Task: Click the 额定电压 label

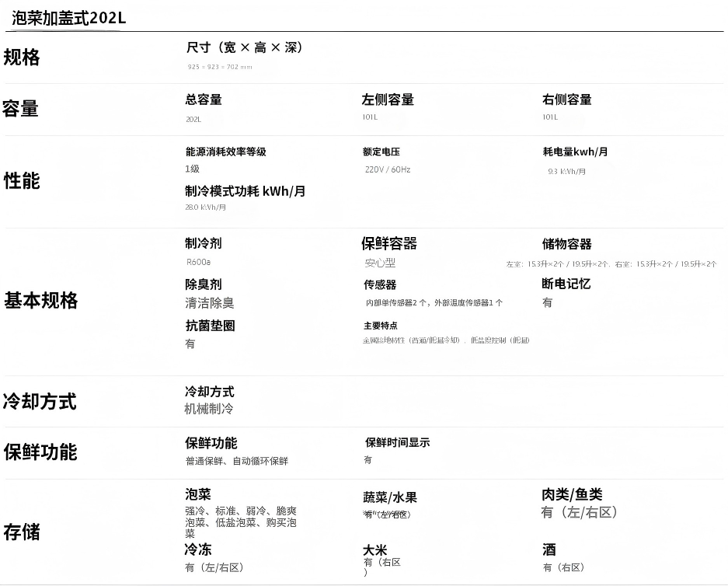Action: point(381,152)
